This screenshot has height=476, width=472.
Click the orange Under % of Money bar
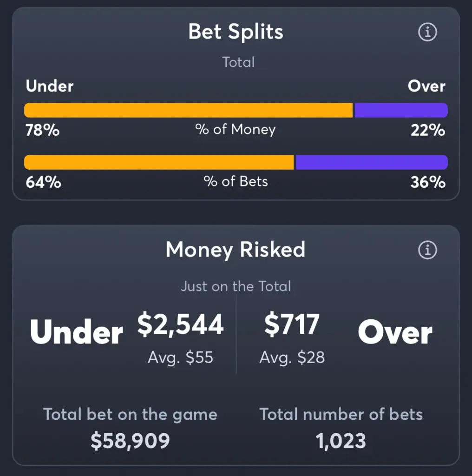(188, 110)
